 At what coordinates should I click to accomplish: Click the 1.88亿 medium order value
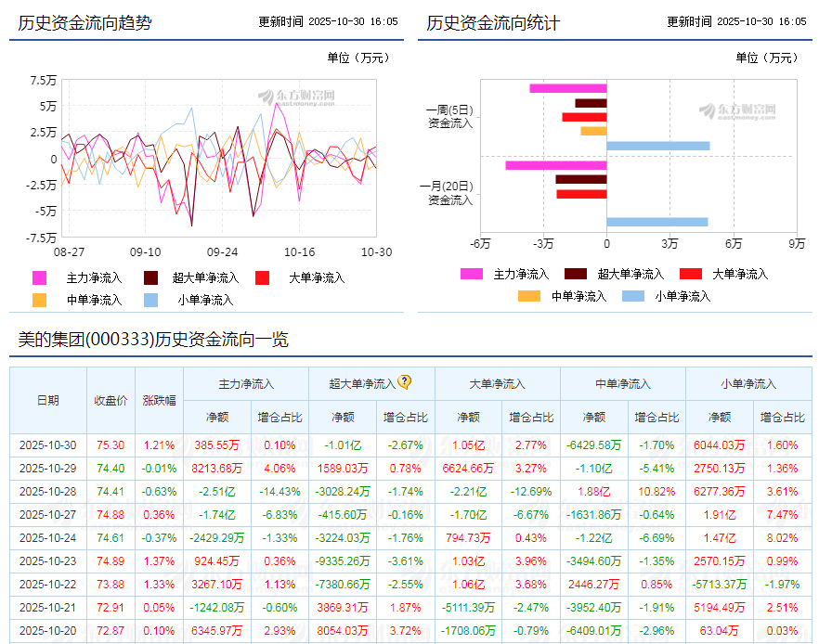pos(593,492)
